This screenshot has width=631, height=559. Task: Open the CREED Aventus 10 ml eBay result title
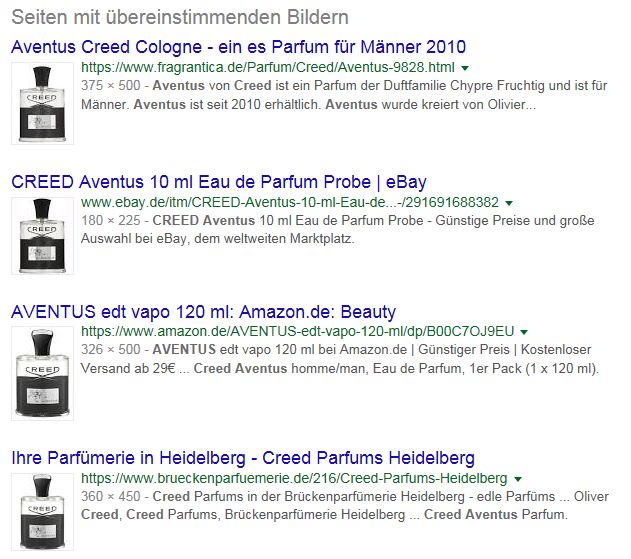(219, 182)
